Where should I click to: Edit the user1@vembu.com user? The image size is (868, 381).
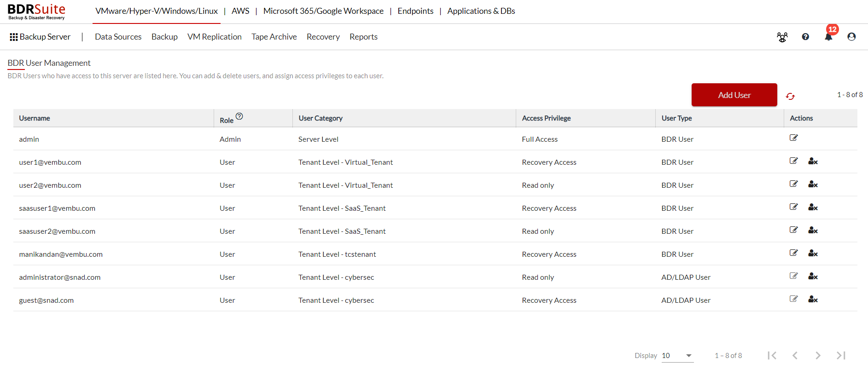tap(793, 161)
